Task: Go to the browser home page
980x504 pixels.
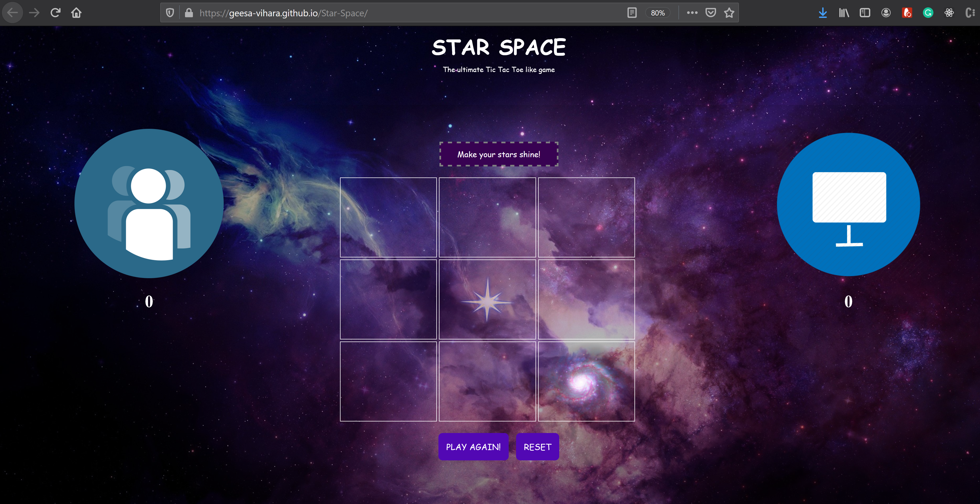Action: [77, 13]
